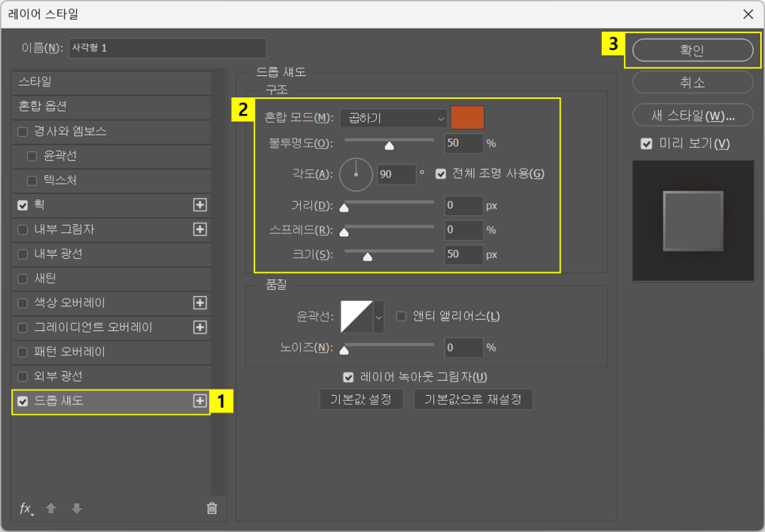The image size is (765, 532).
Task: Move effect up with the up arrow
Action: 51,508
